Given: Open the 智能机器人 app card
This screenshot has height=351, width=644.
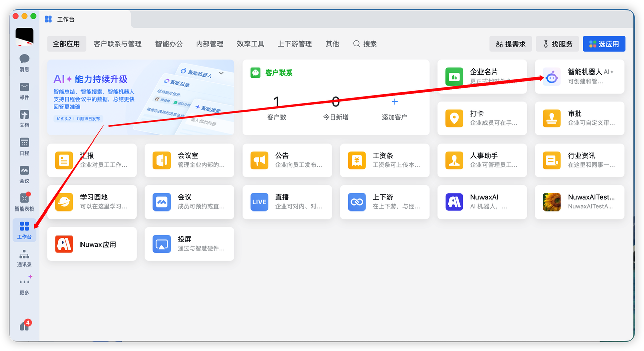Looking at the screenshot, I should [580, 77].
